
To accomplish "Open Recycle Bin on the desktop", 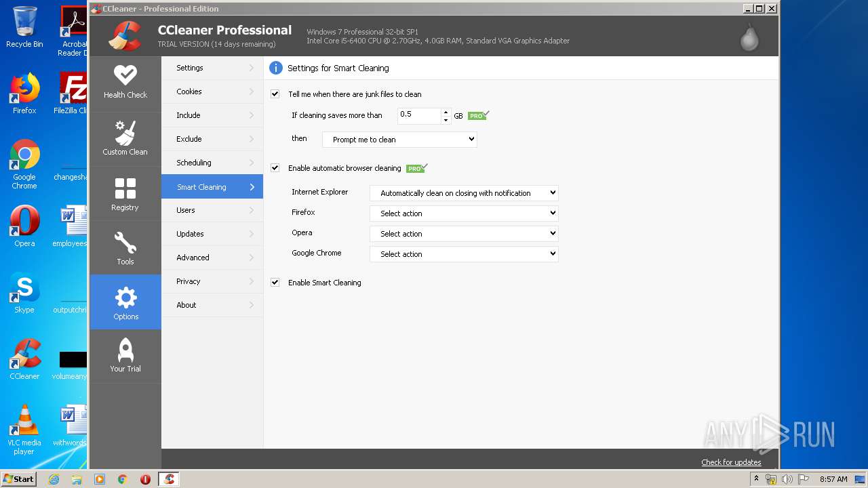I will (x=24, y=27).
